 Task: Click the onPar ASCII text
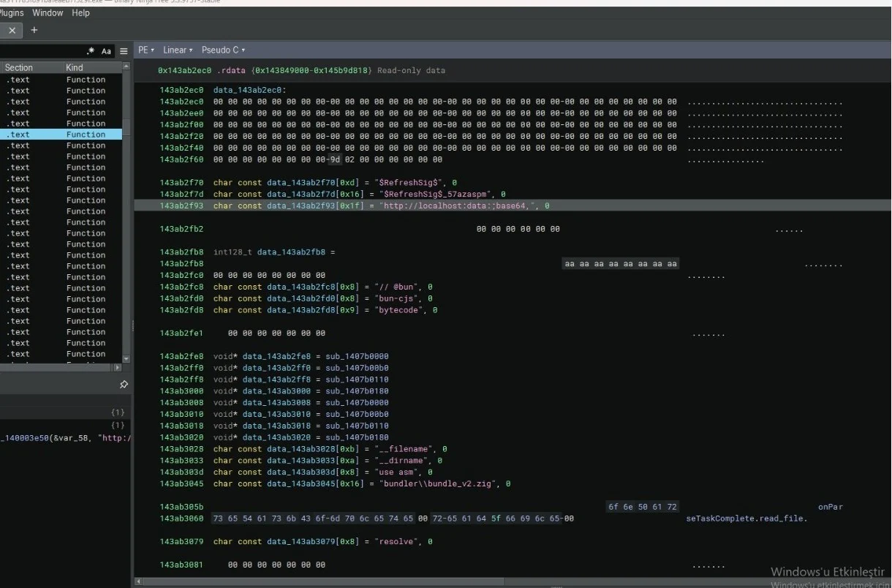click(x=830, y=507)
